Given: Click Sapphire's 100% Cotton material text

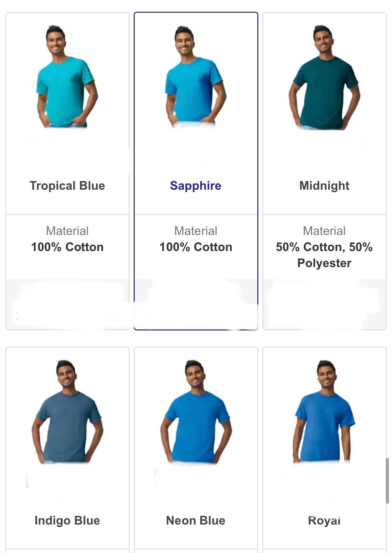Looking at the screenshot, I should click(x=196, y=247).
